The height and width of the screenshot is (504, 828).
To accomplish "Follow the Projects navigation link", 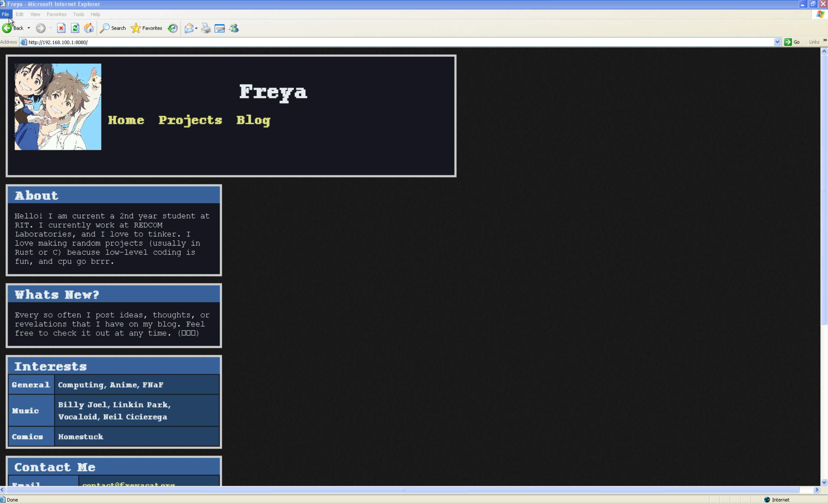I will pos(190,120).
